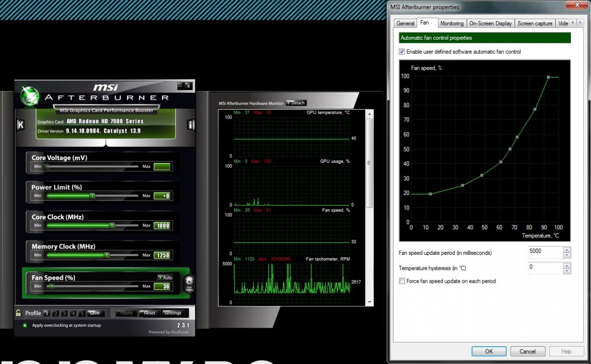The width and height of the screenshot is (591, 364).
Task: Click the Fan tachometer RPM graph
Action: pos(292,283)
